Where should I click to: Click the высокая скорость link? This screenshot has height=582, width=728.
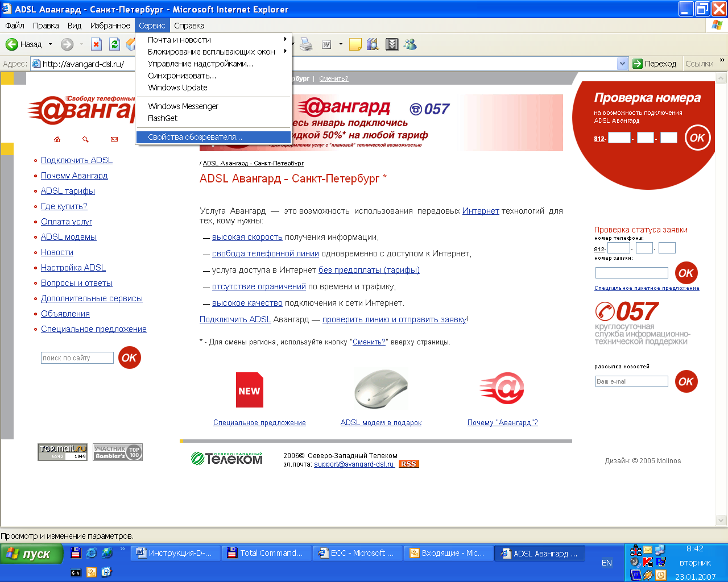click(x=247, y=237)
